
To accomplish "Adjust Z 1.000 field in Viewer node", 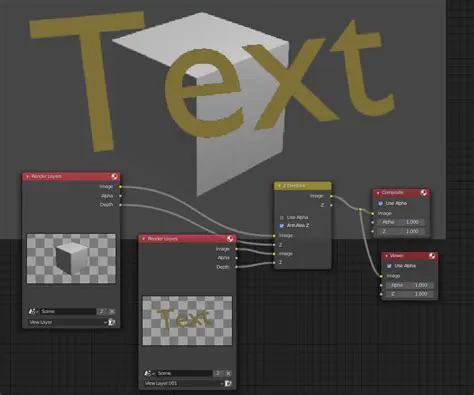I will click(x=410, y=294).
